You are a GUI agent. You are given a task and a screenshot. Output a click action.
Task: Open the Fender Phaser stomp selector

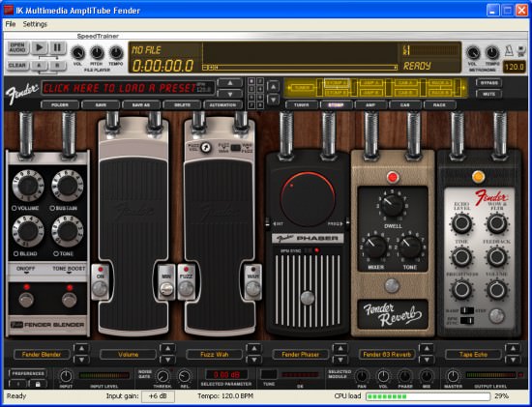point(300,355)
